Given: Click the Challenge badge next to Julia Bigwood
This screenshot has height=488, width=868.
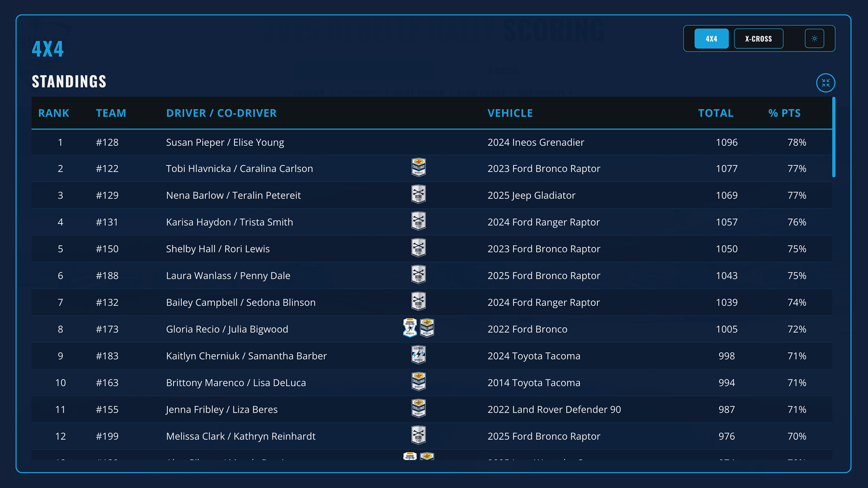Looking at the screenshot, I should click(x=427, y=328).
